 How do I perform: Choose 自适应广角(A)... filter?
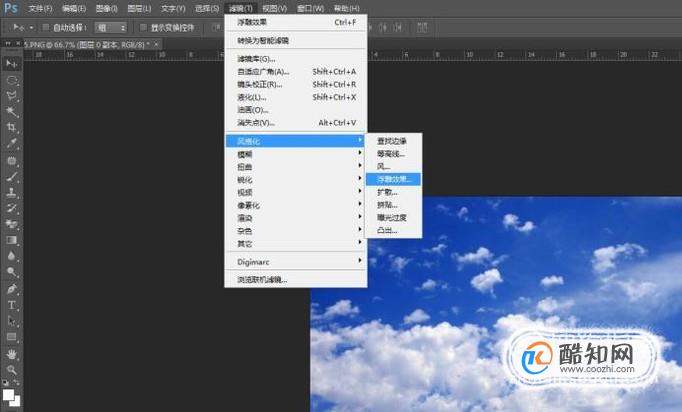pos(296,71)
